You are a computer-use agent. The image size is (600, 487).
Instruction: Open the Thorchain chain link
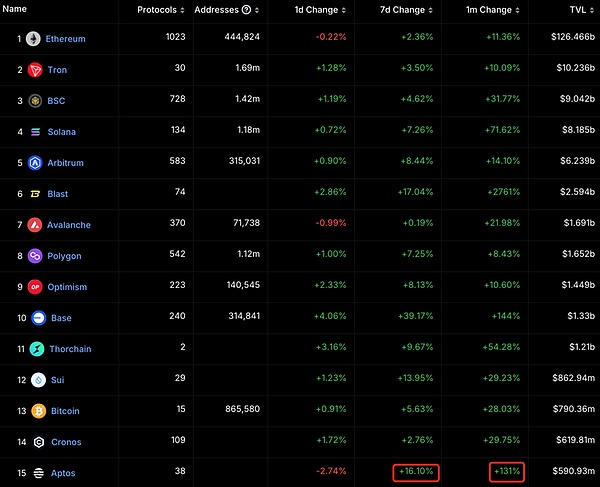[x=70, y=349]
